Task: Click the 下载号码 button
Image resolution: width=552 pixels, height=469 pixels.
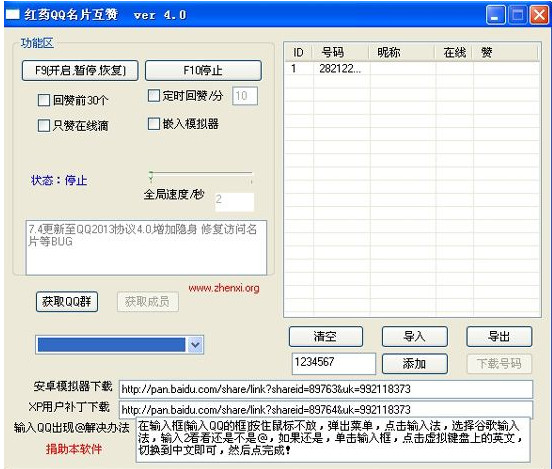Action: [499, 363]
